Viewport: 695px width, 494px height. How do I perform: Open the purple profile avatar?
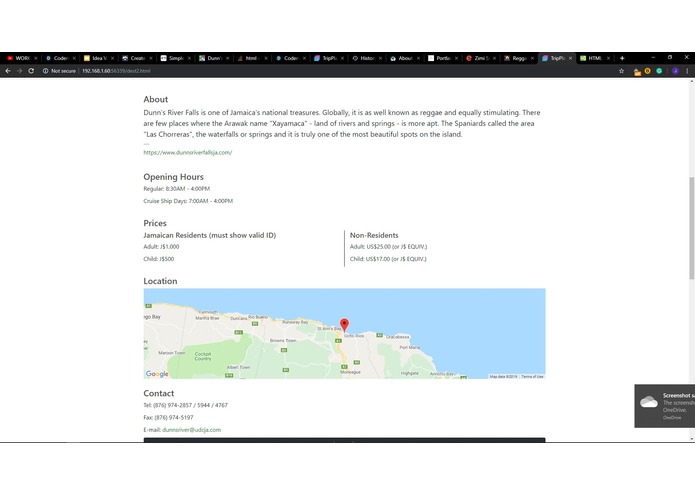click(675, 71)
